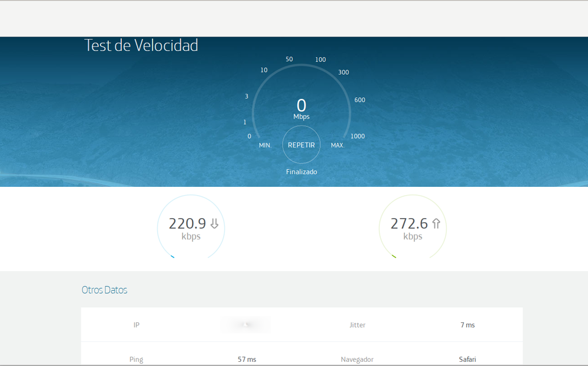The width and height of the screenshot is (588, 366).
Task: Click the Finalizado status label
Action: click(x=301, y=172)
